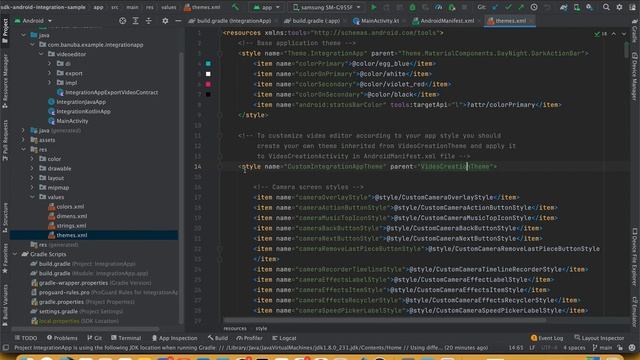The width and height of the screenshot is (640, 360).
Task: Expand the assets folder
Action: [23, 140]
